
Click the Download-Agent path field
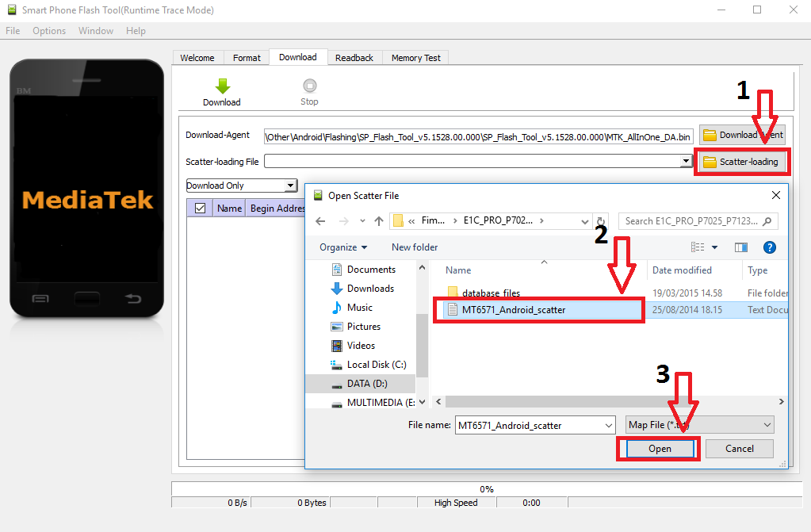point(478,136)
